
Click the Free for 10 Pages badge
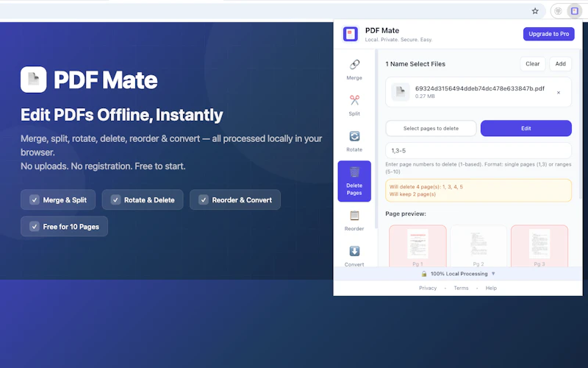pos(64,227)
